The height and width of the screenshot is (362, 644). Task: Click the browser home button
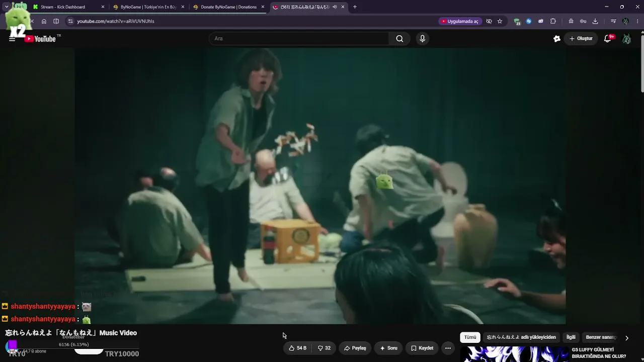click(x=44, y=21)
